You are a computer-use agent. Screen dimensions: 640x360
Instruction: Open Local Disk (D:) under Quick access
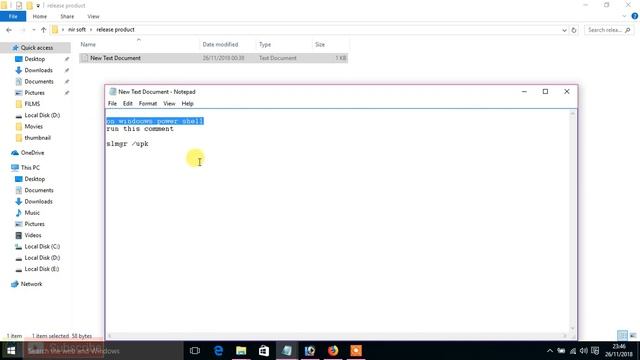pyautogui.click(x=42, y=115)
